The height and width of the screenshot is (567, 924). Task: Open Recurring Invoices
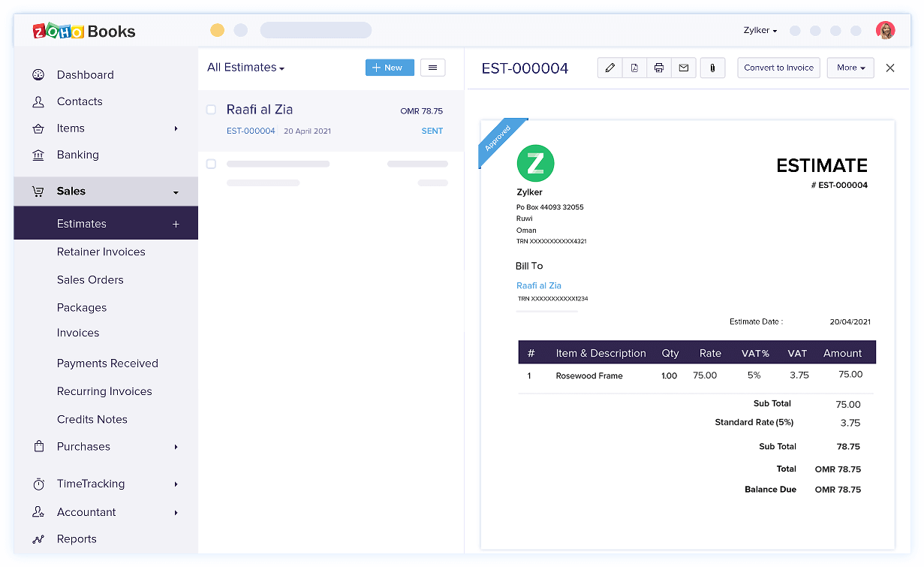104,391
